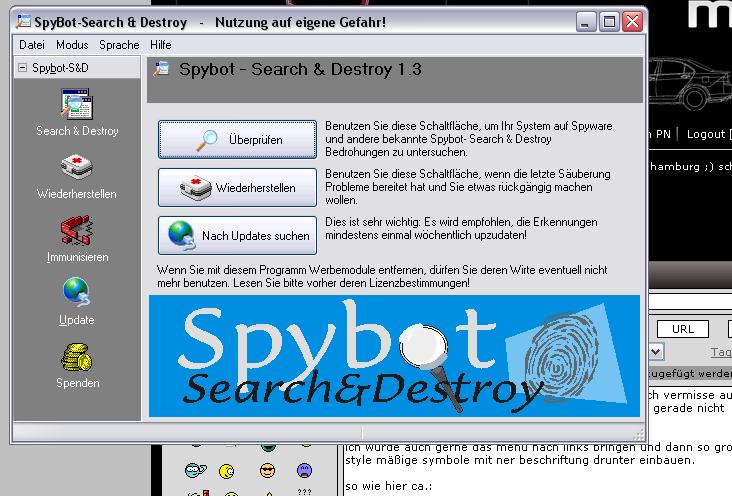Open the Sprache menu
This screenshot has height=496, width=732.
click(x=119, y=45)
